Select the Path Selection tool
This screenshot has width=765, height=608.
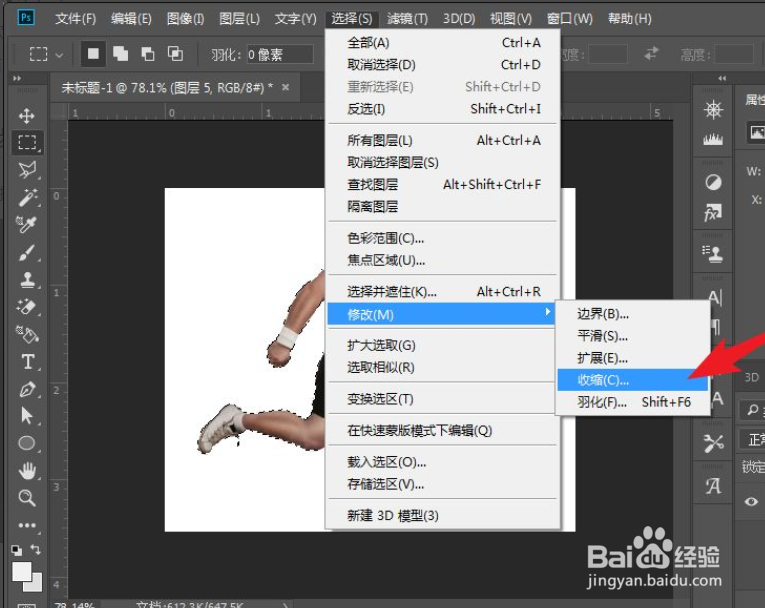26,416
